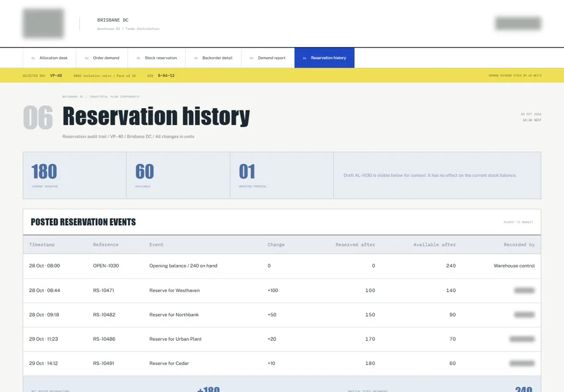Click the Reference column header
Screen dimensions: 564x392
pos(105,244)
